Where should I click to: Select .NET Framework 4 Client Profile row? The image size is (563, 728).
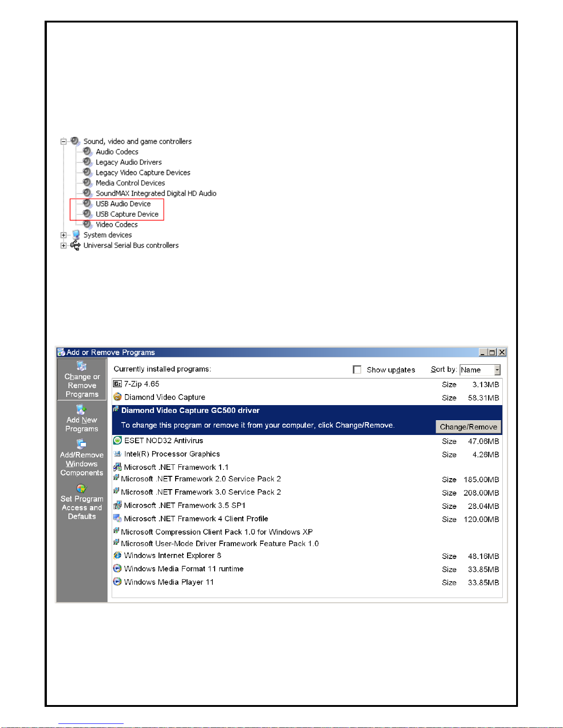(x=307, y=519)
